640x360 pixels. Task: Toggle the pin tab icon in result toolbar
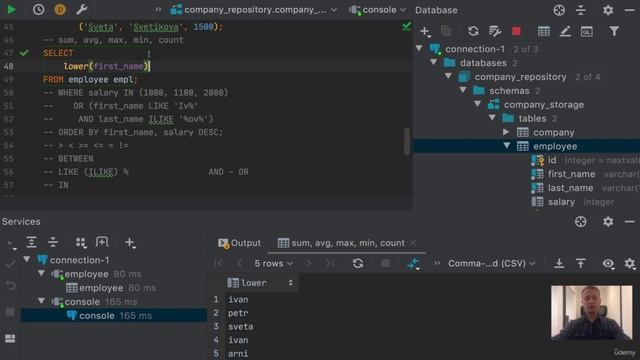coord(413,263)
